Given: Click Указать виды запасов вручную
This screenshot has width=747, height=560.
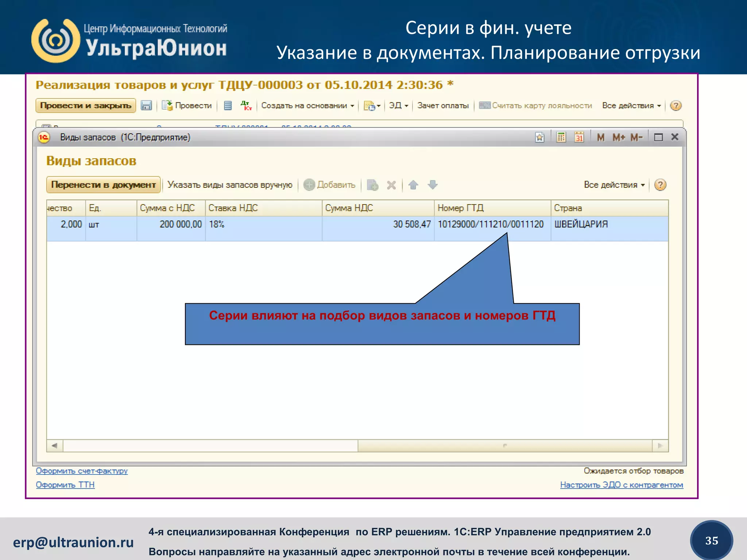Looking at the screenshot, I should [x=230, y=185].
